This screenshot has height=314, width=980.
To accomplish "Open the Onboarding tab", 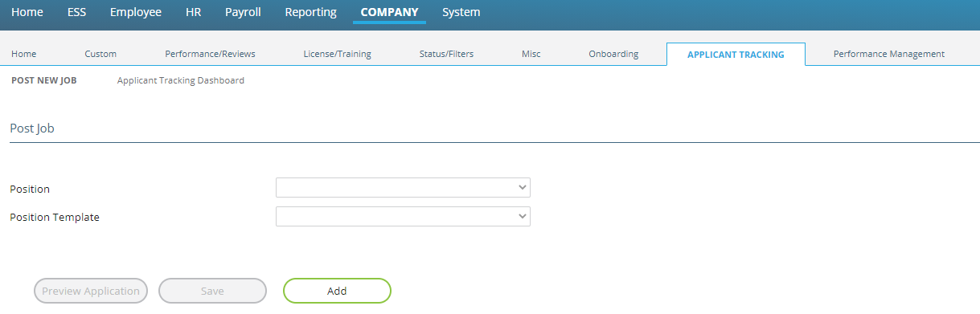I will pos(613,54).
